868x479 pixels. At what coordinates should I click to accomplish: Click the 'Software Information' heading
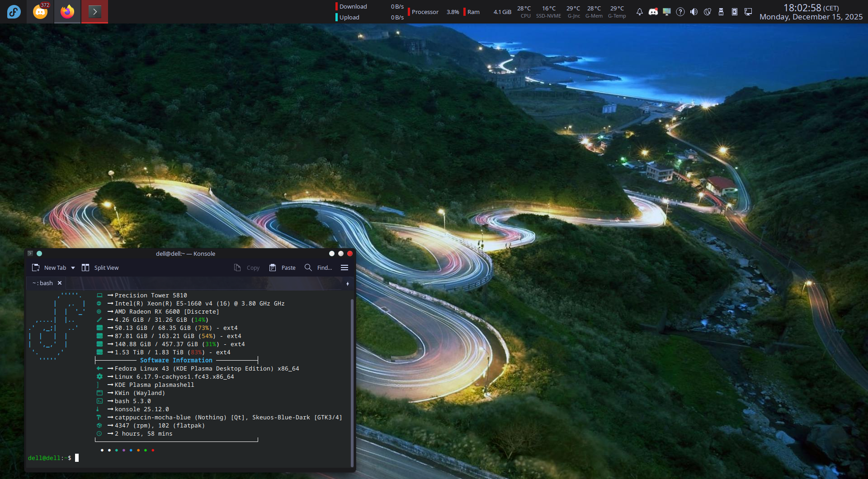(176, 360)
